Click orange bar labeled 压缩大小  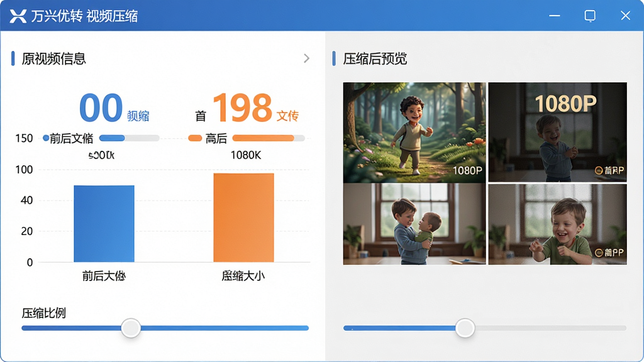[x=243, y=217]
